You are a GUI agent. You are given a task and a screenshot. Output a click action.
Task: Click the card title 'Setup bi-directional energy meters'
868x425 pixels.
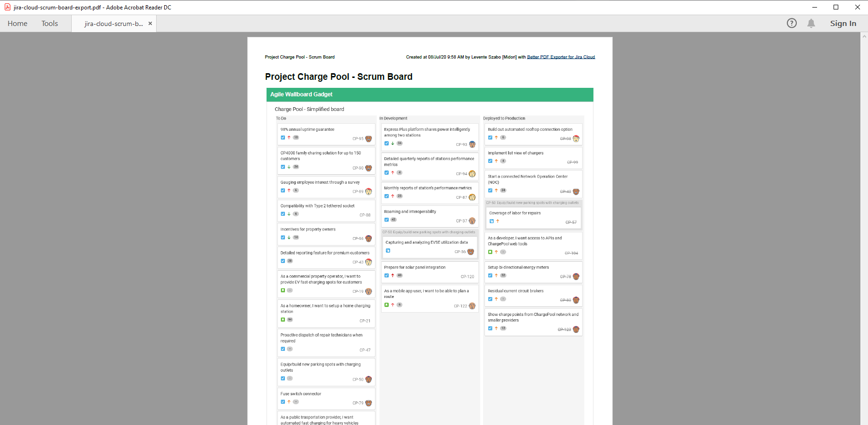tap(518, 267)
